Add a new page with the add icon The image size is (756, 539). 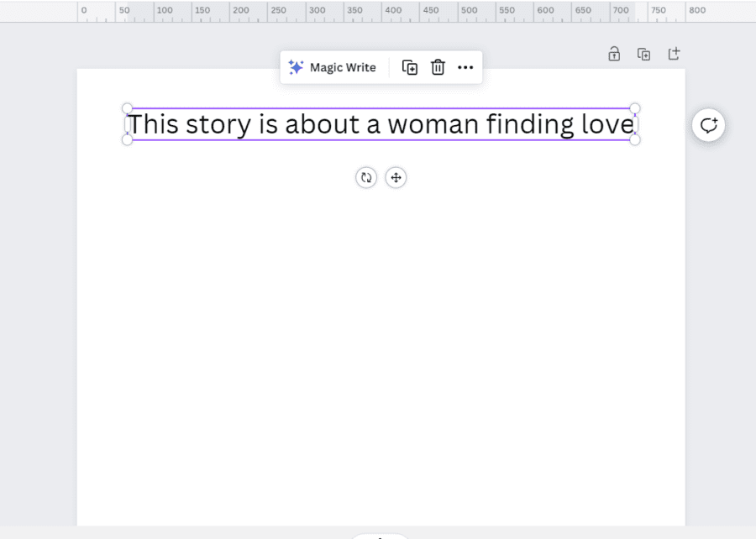coord(673,53)
